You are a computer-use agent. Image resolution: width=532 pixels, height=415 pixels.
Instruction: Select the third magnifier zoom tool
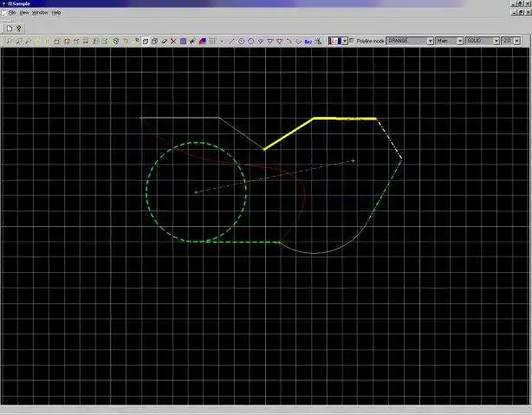click(x=28, y=42)
